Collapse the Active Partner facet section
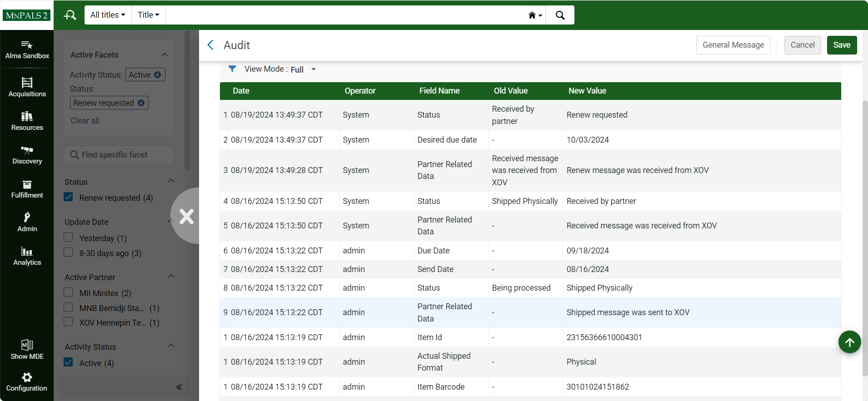 (x=171, y=277)
